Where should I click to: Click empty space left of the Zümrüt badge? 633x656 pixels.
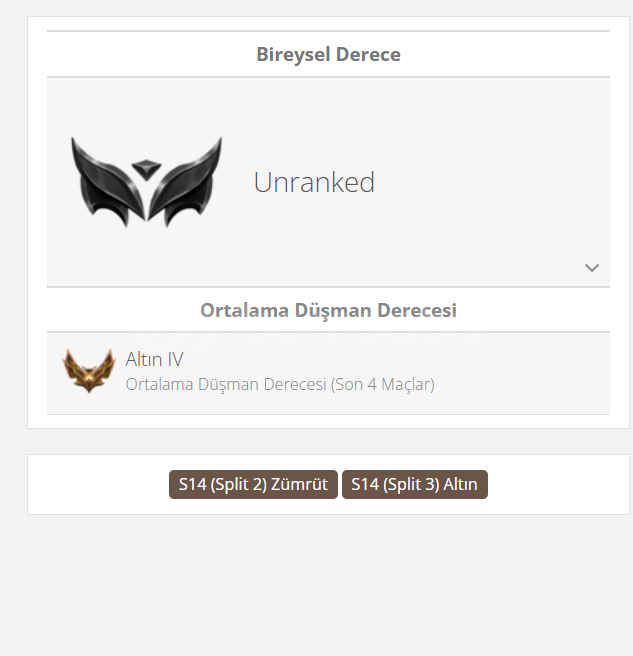pos(98,484)
